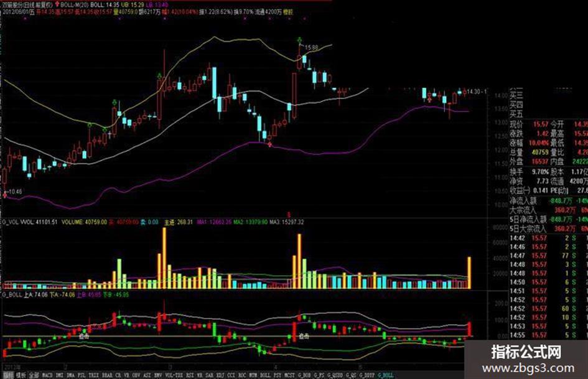Select the 14:47 trade tick row
The image size is (588, 379).
point(548,256)
